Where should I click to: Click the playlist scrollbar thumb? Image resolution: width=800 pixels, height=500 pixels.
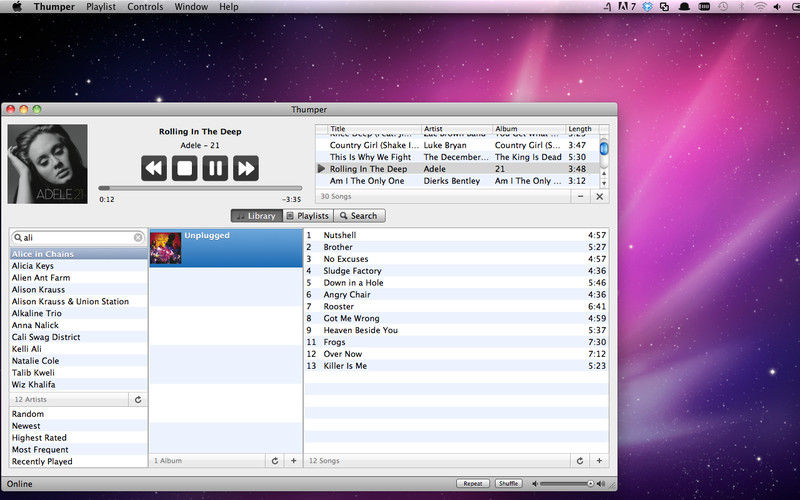coord(604,148)
